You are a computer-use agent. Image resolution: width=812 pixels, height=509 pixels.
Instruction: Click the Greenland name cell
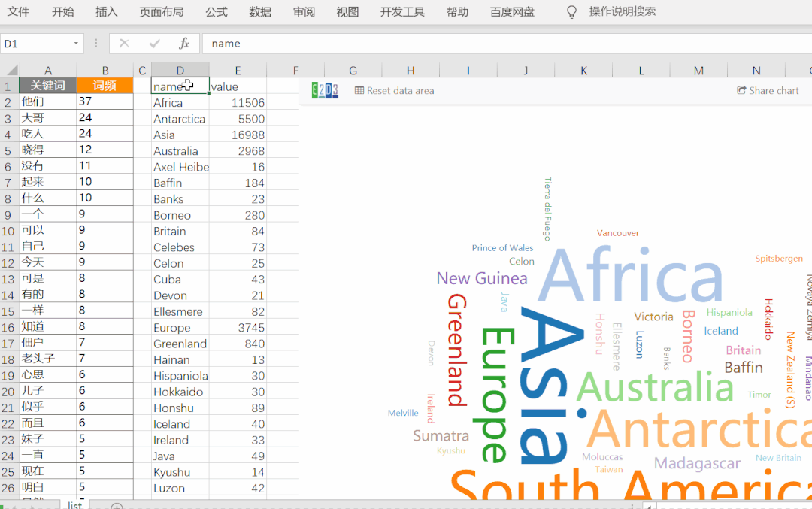tap(180, 344)
